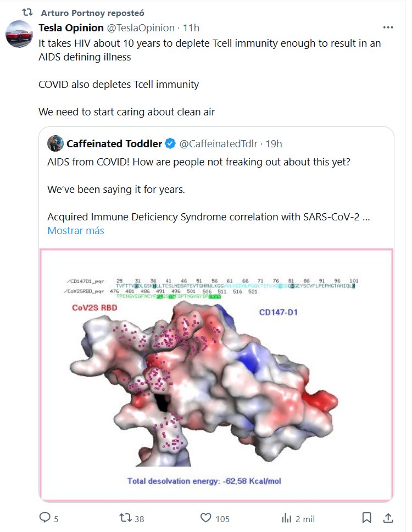The image size is (412, 532).
Task: Open the view analytics bar chart icon
Action: tap(286, 518)
